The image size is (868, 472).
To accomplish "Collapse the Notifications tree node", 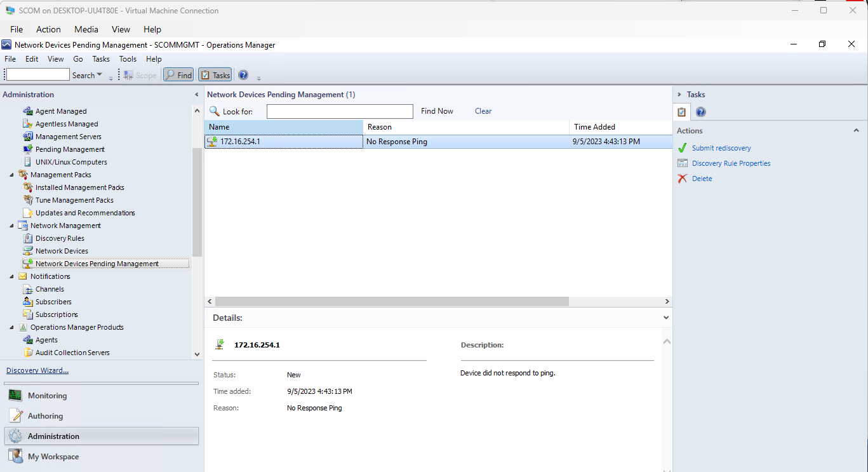I will (x=11, y=276).
